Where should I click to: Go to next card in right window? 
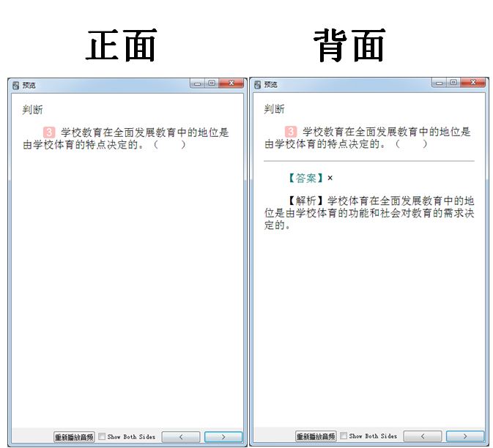tap(465, 436)
